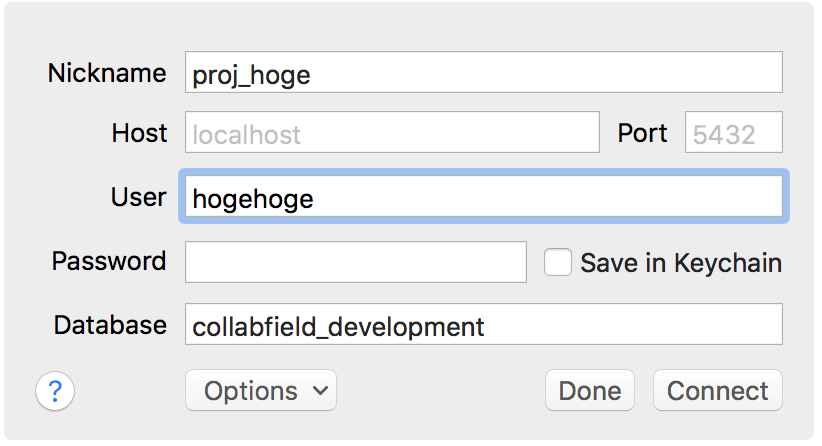822x446 pixels.
Task: Click the Nickname label
Action: (x=107, y=73)
